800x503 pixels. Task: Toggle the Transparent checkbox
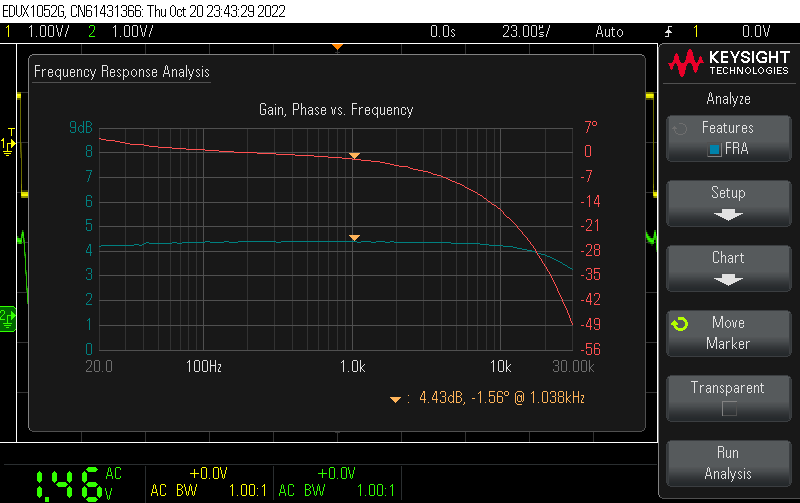point(728,408)
